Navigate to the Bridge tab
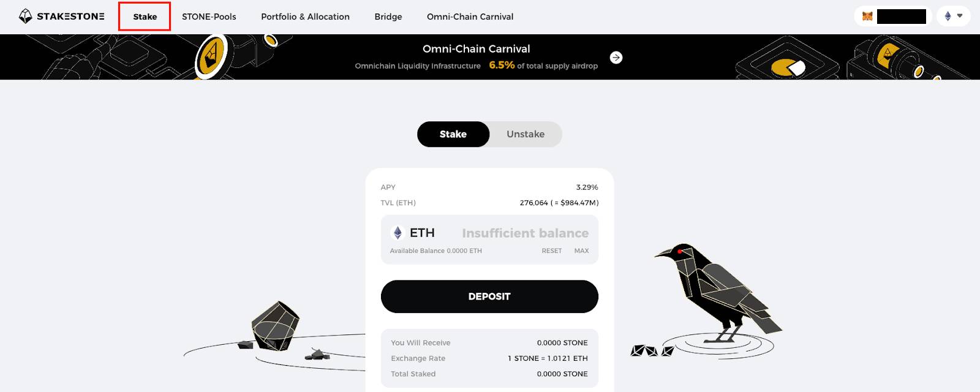The height and width of the screenshot is (392, 980). click(388, 17)
